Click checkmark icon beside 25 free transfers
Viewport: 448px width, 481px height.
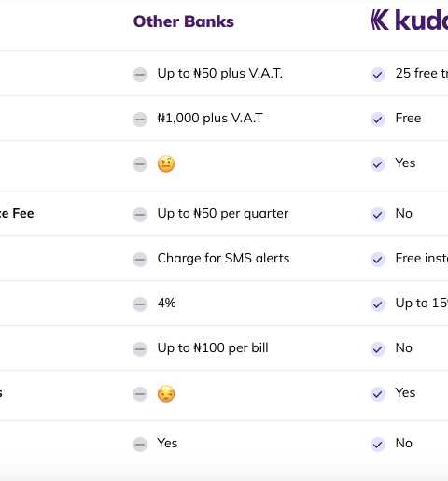378,75
